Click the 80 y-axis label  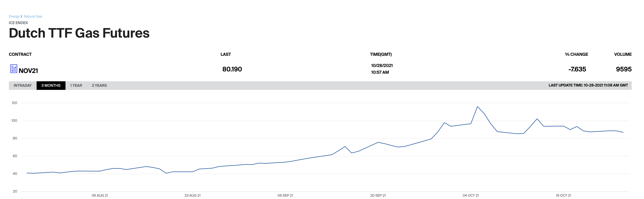pos(15,138)
